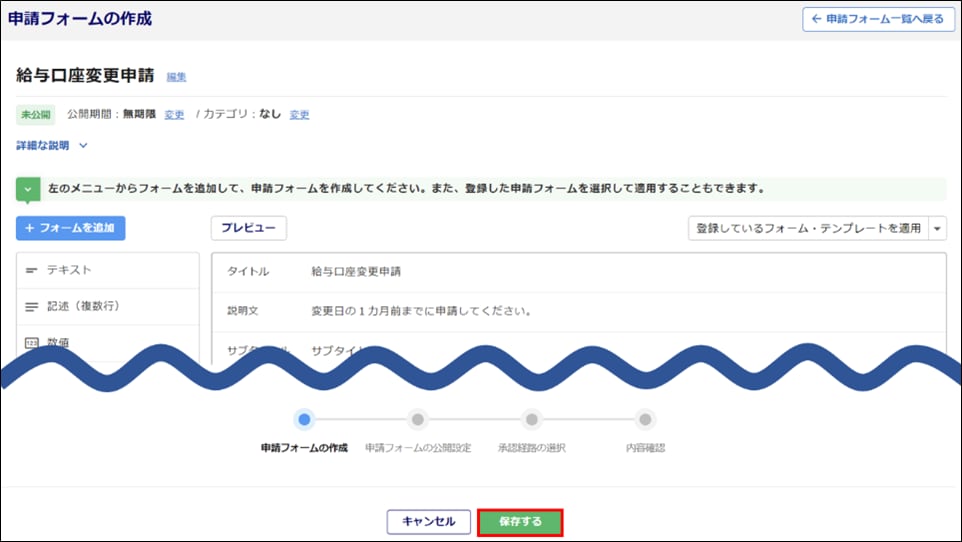Click the 承認経路の選択 step circle
This screenshot has width=962, height=542.
point(531,420)
